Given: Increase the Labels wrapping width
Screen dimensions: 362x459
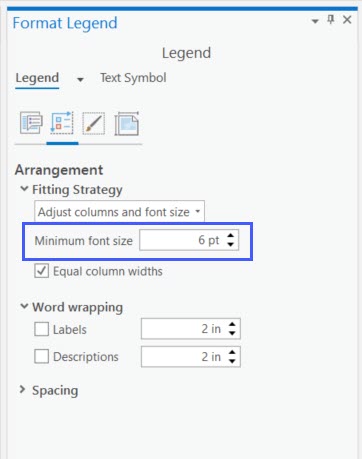Looking at the screenshot, I should 232,324.
